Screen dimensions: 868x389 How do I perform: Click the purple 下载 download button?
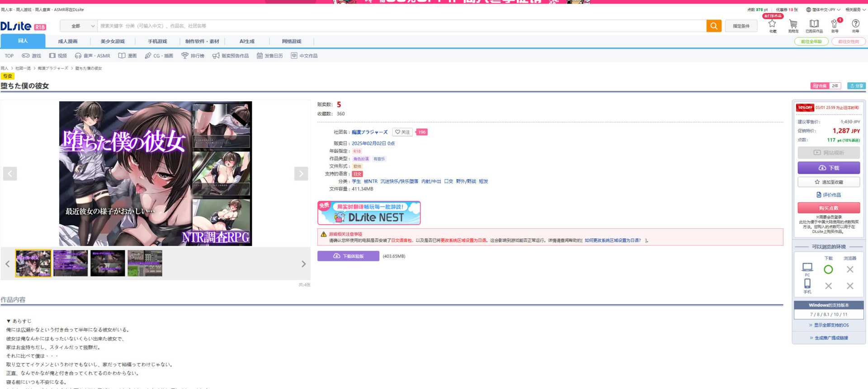[x=829, y=168]
